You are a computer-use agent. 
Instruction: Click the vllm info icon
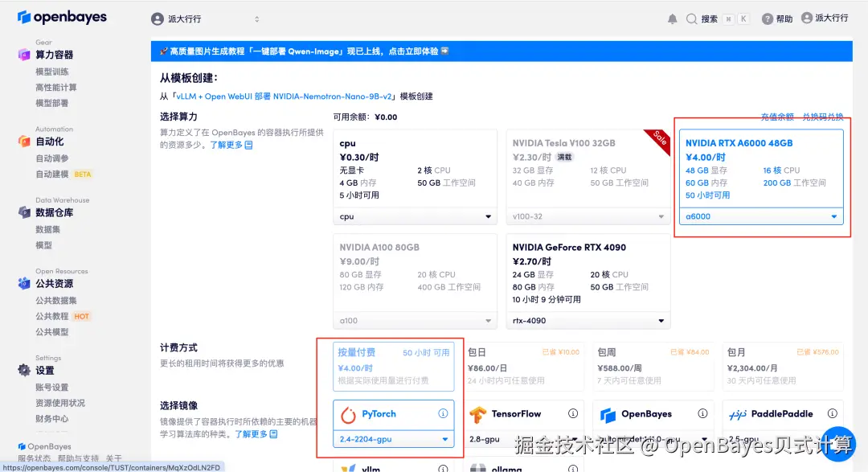click(x=443, y=469)
